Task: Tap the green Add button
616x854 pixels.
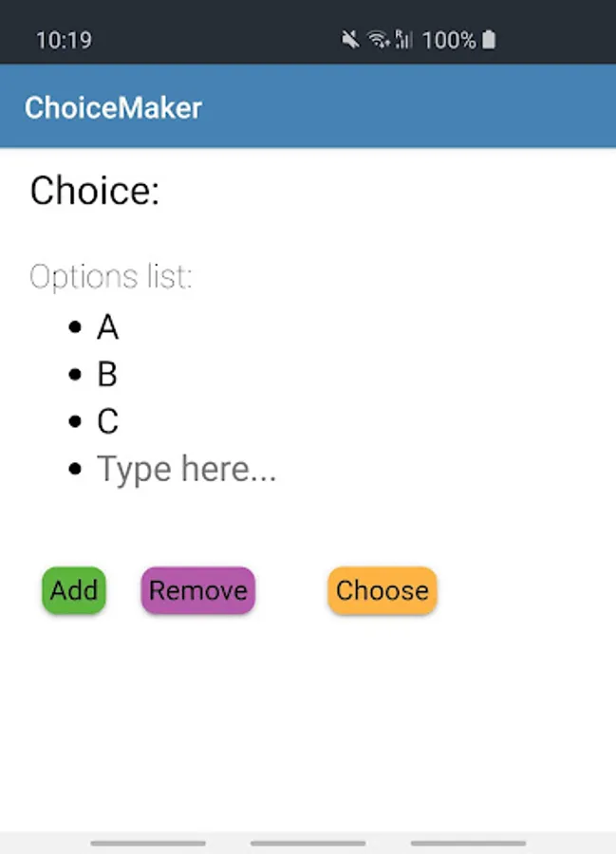Action: (74, 590)
